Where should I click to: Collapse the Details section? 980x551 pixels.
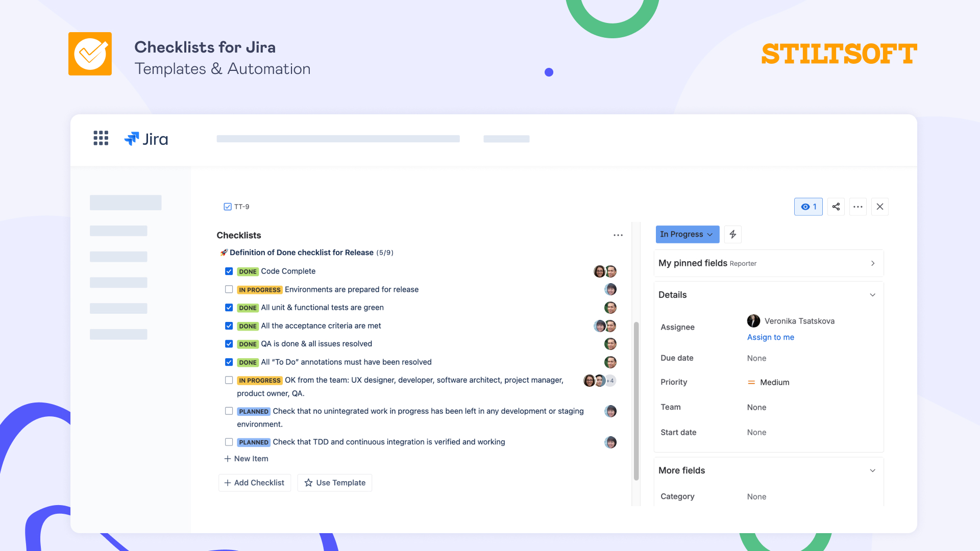tap(873, 295)
